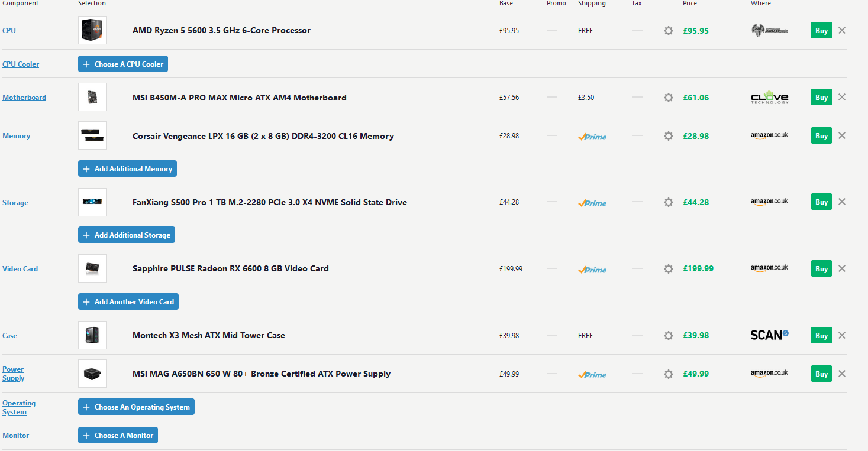Buy the Corsair Vengeance LPX memory
Viewport: 868px width, 451px height.
tap(821, 135)
